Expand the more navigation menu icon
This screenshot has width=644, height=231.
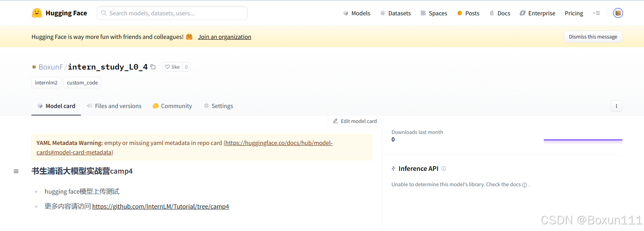(x=596, y=13)
